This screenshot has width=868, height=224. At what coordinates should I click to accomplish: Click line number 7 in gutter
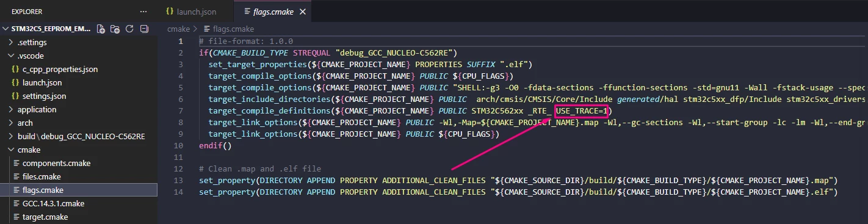coord(180,110)
